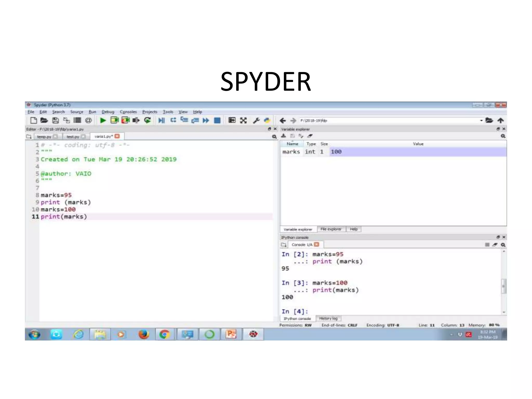Browse console tabs icon left of Console 1/A
Image resolution: width=532 pixels, height=399 pixels.
(x=284, y=245)
